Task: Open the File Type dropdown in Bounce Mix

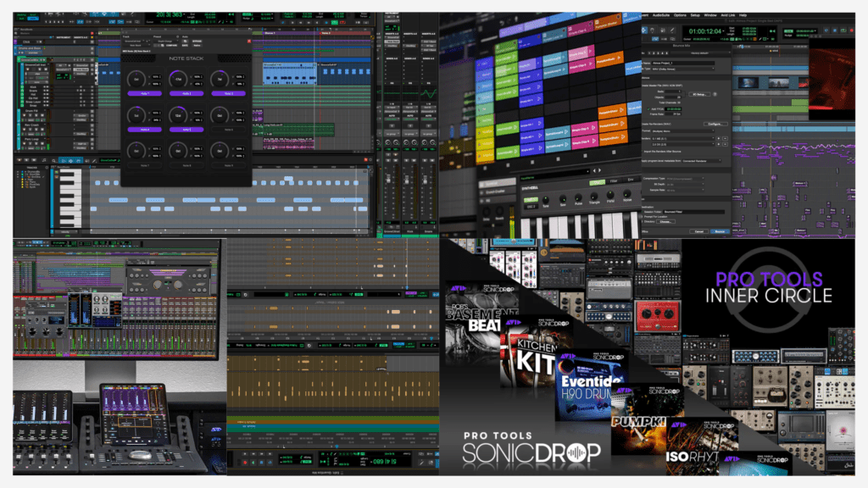Action: click(682, 69)
